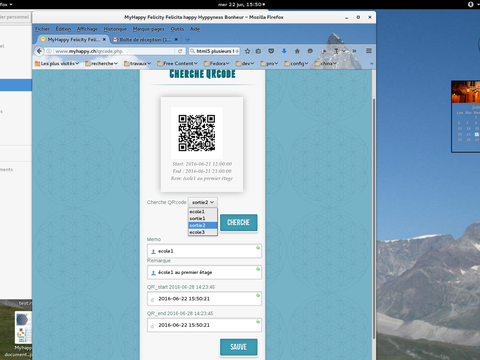Click the SAUVE button
This screenshot has height=360, width=480.
pos(239,347)
